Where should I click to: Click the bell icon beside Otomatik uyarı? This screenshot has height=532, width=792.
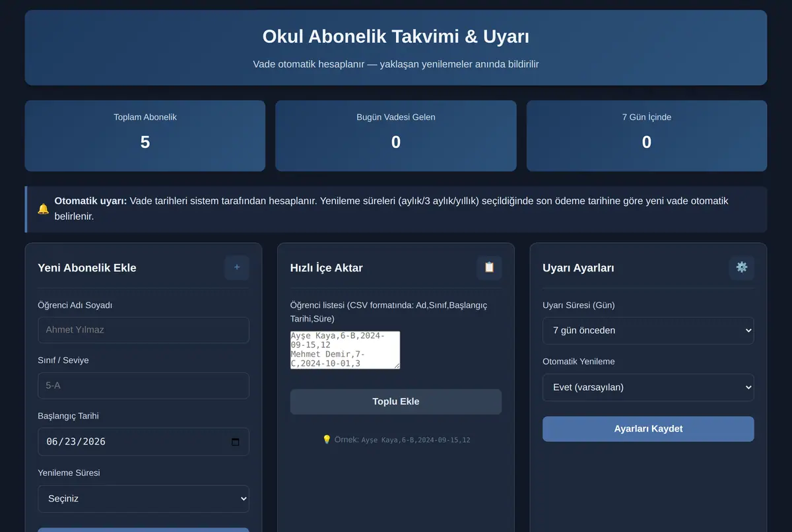[x=44, y=209]
